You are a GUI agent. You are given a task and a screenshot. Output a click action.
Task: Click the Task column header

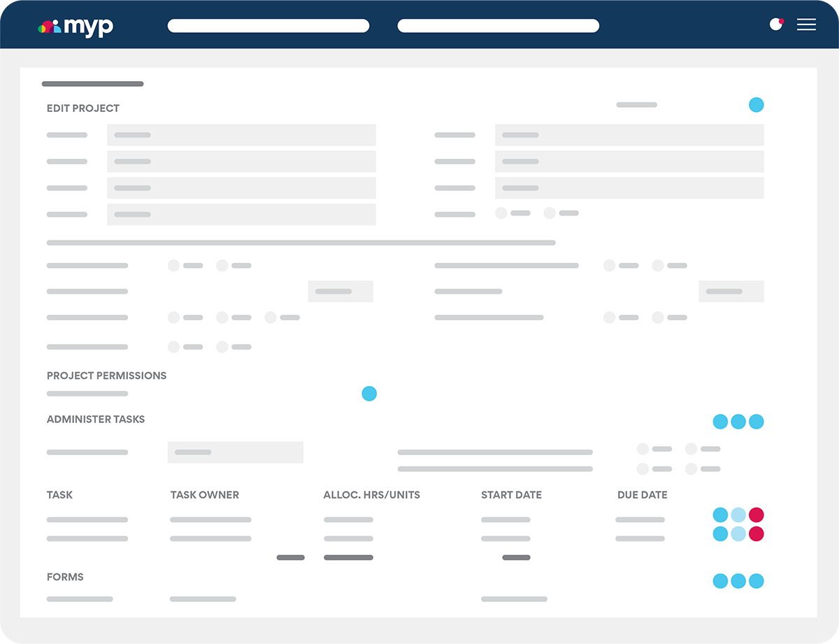pos(60,495)
